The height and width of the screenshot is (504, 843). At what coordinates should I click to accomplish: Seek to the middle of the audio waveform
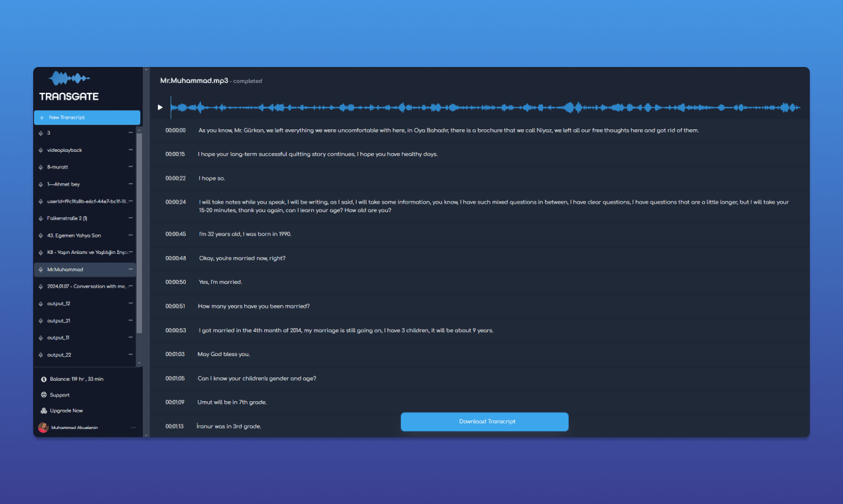[x=485, y=107]
